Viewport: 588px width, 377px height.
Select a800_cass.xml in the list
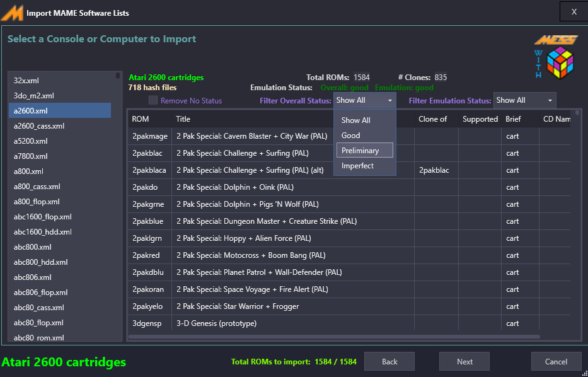(x=60, y=187)
